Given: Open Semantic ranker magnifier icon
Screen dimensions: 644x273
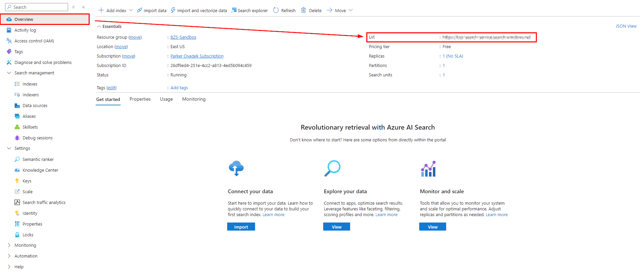Looking at the screenshot, I should coord(17,159).
